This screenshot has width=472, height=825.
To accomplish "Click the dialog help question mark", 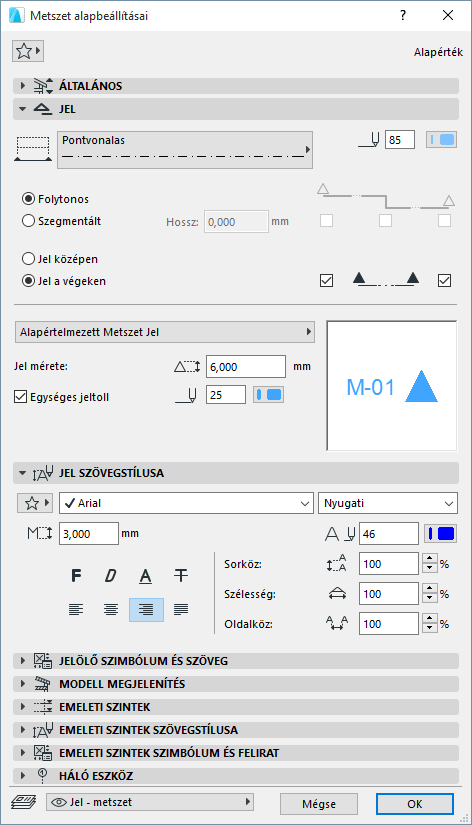I will pyautogui.click(x=403, y=15).
